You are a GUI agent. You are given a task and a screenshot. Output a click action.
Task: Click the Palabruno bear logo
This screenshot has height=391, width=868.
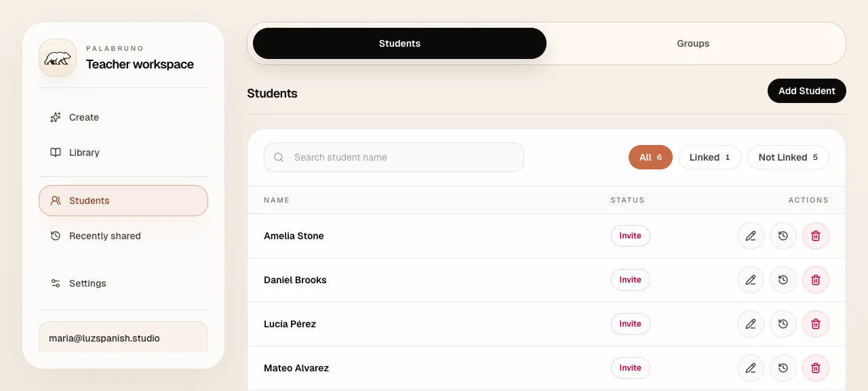57,58
